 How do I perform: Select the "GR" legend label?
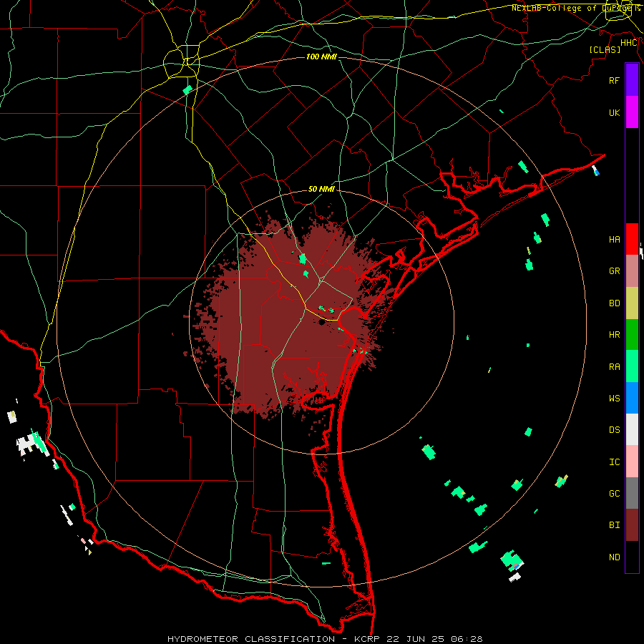[614, 271]
